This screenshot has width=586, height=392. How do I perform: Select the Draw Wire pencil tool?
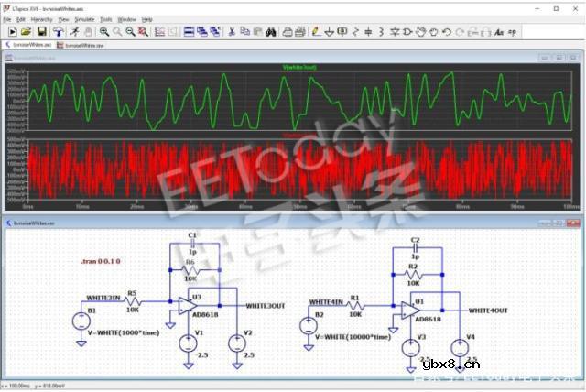tap(316, 31)
